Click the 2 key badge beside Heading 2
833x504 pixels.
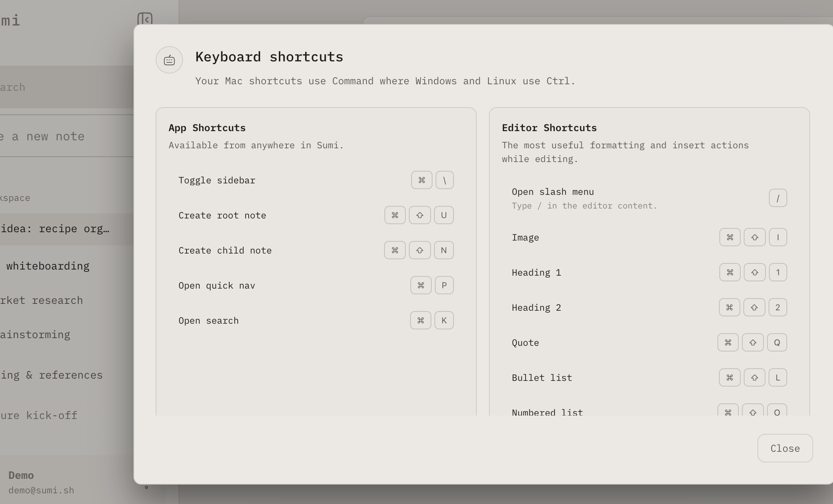click(778, 307)
